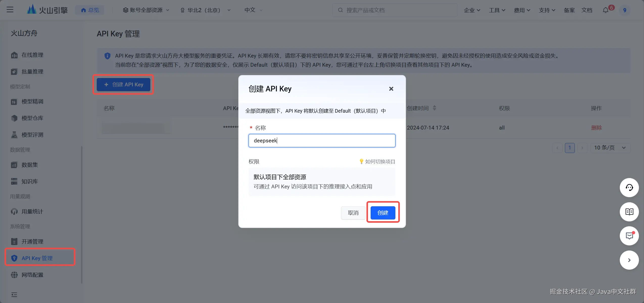Expand the round arrow floating button

point(629,260)
